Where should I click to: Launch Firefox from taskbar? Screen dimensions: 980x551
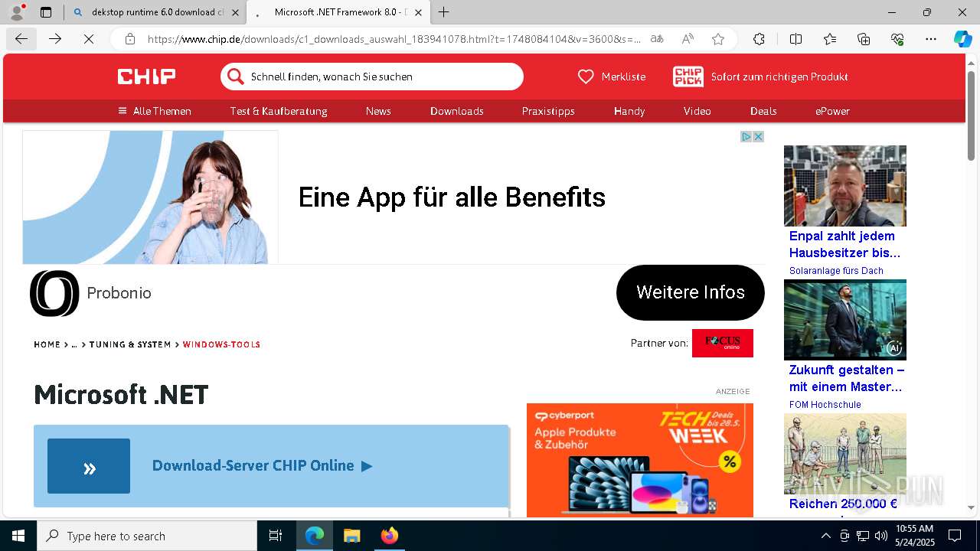point(390,536)
